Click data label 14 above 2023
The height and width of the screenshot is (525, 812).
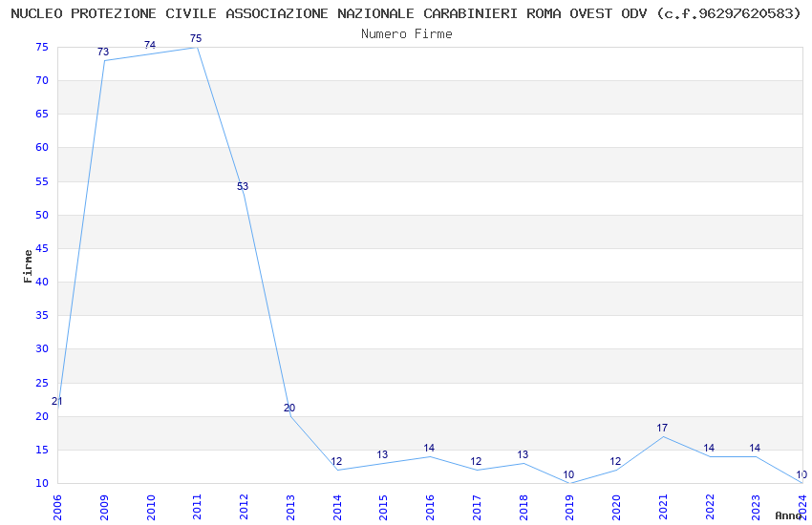point(755,448)
